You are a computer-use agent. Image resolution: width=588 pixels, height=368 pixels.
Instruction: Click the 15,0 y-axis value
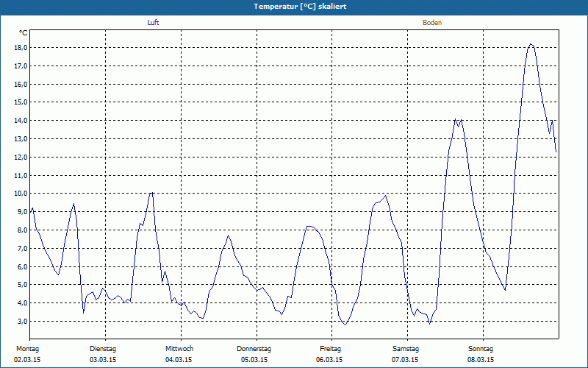pyautogui.click(x=21, y=102)
